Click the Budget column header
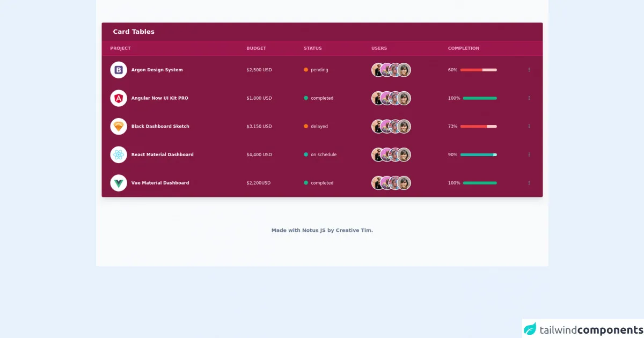Viewport: 644px width, 338px height. [x=256, y=48]
